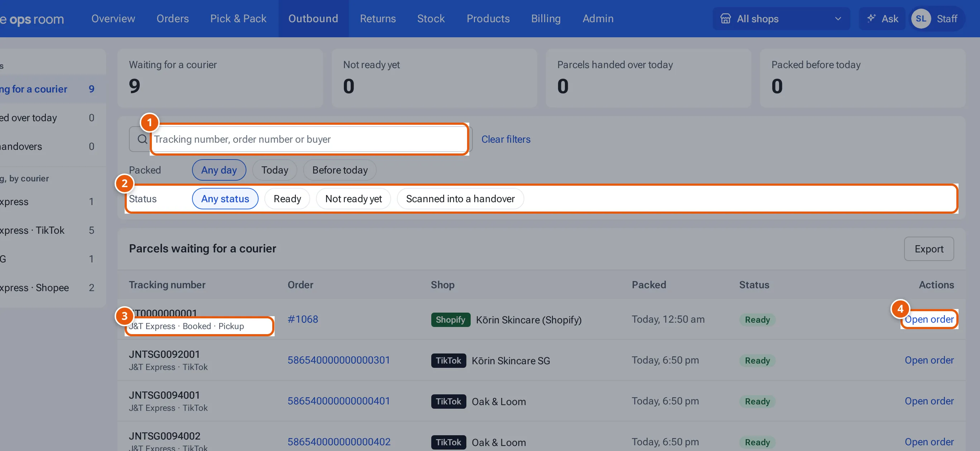The width and height of the screenshot is (980, 451).
Task: Filter by Scanned into a handover
Action: click(460, 199)
